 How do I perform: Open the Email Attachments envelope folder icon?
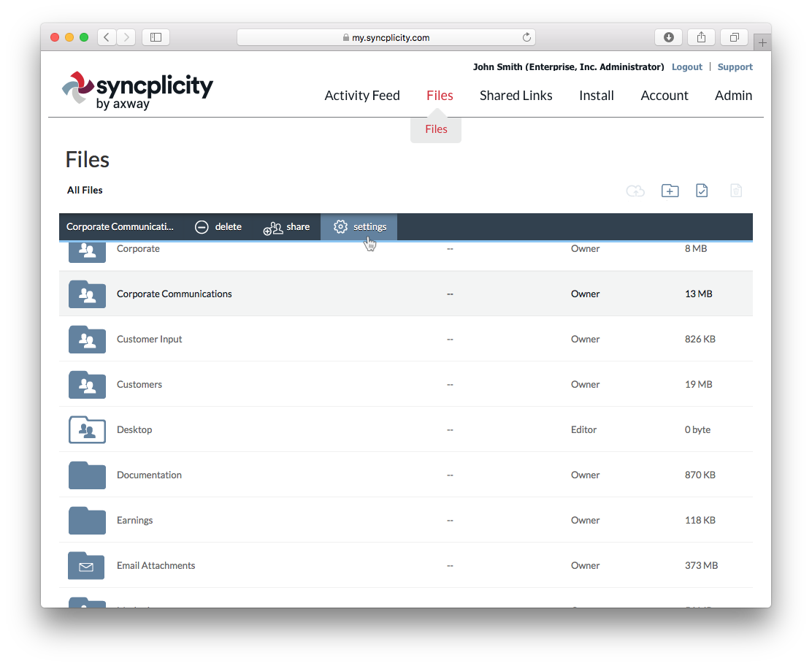tap(87, 565)
